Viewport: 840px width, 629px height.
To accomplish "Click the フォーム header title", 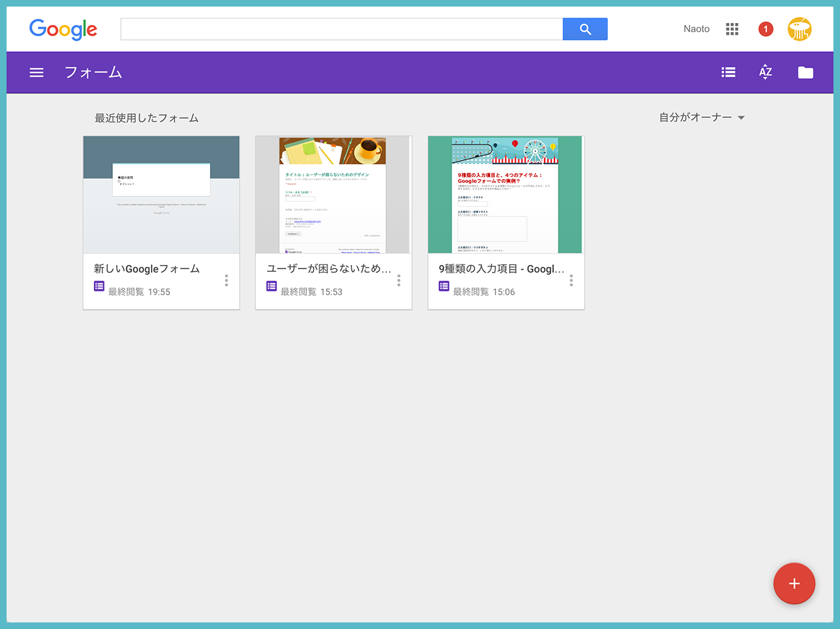I will (x=93, y=73).
